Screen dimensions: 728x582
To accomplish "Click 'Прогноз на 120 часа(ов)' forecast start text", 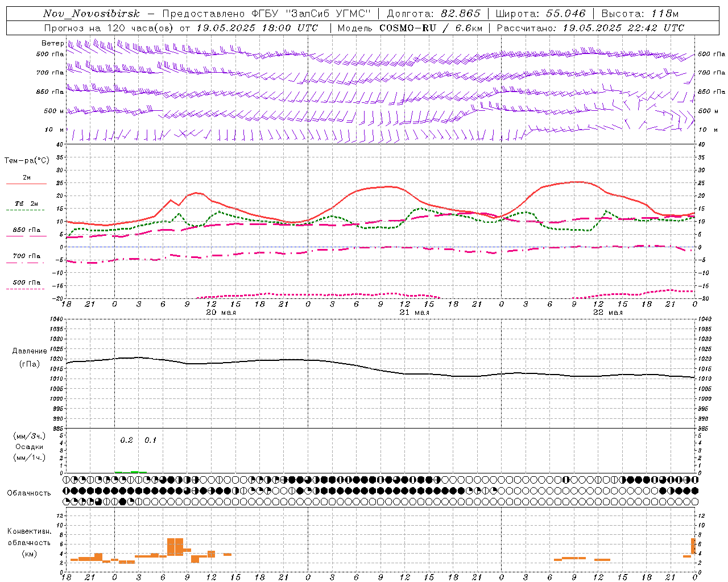I will click(x=110, y=28).
